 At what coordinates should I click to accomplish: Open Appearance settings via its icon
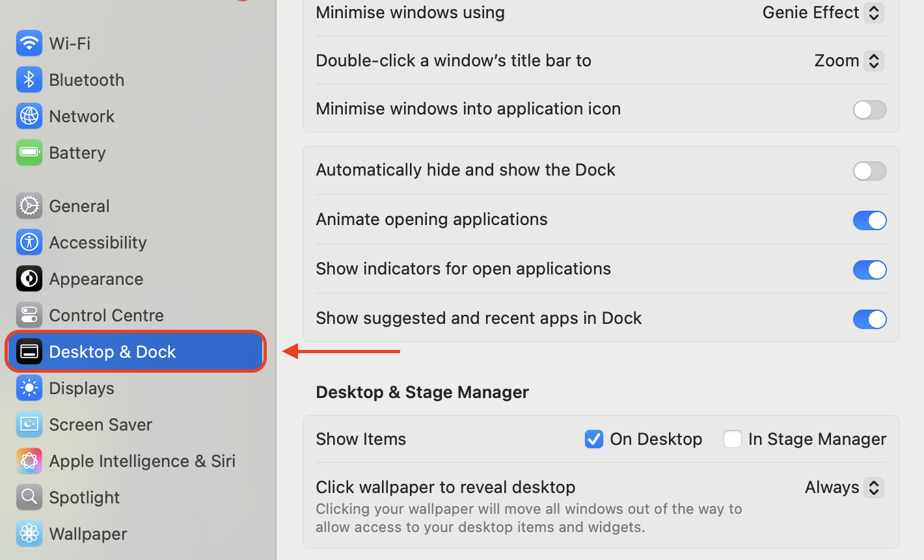coord(29,278)
